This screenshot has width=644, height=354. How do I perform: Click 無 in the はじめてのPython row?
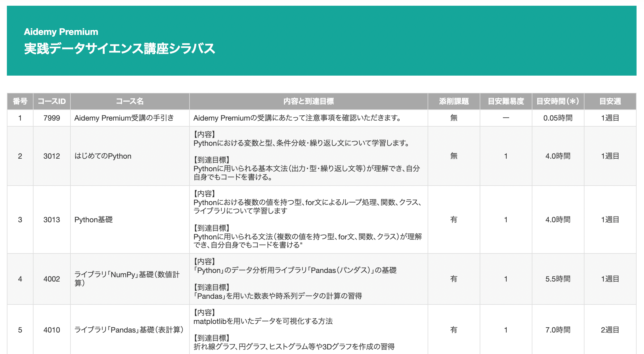(454, 156)
